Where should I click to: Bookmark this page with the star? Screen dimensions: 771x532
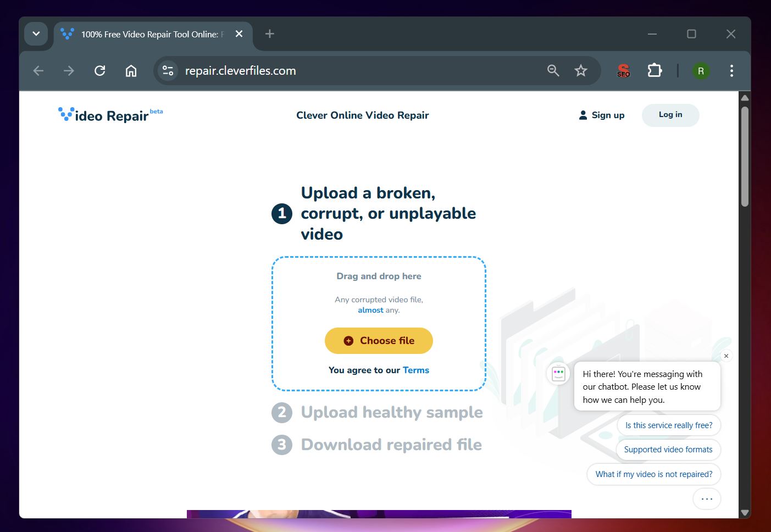click(x=581, y=71)
